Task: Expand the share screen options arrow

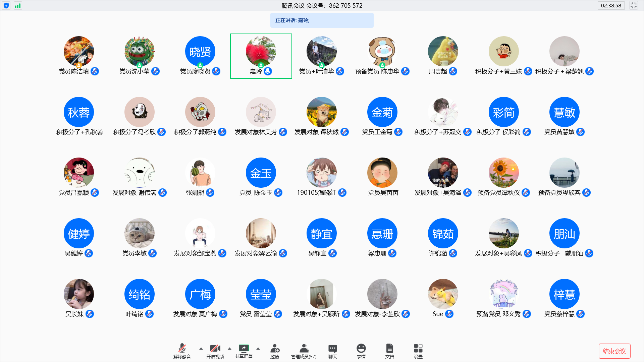Action: [258, 349]
